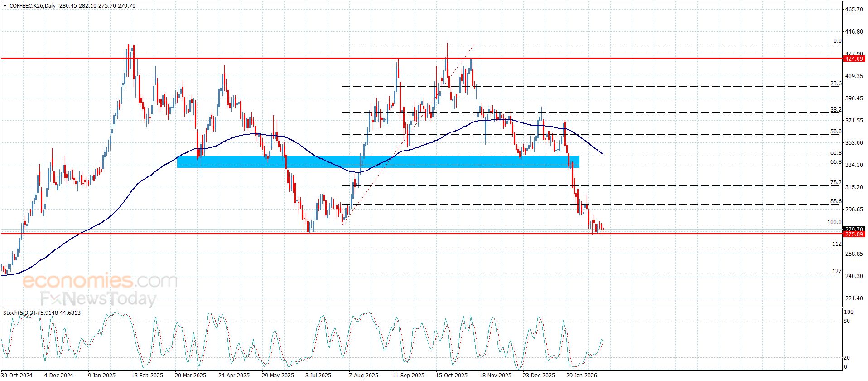Screen dimensions: 868x381
Task: Click the 258.85 price axis label
Action: [x=854, y=254]
